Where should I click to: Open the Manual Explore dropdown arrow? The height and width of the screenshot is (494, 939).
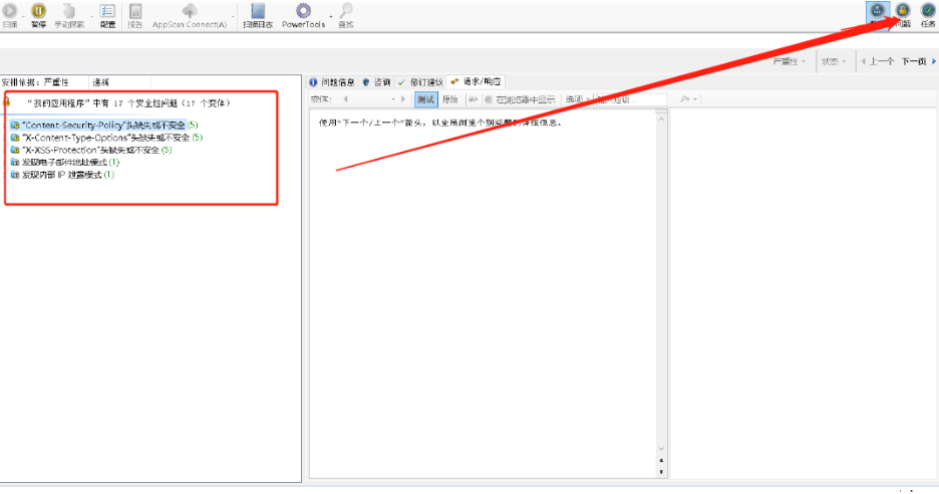pos(91,16)
